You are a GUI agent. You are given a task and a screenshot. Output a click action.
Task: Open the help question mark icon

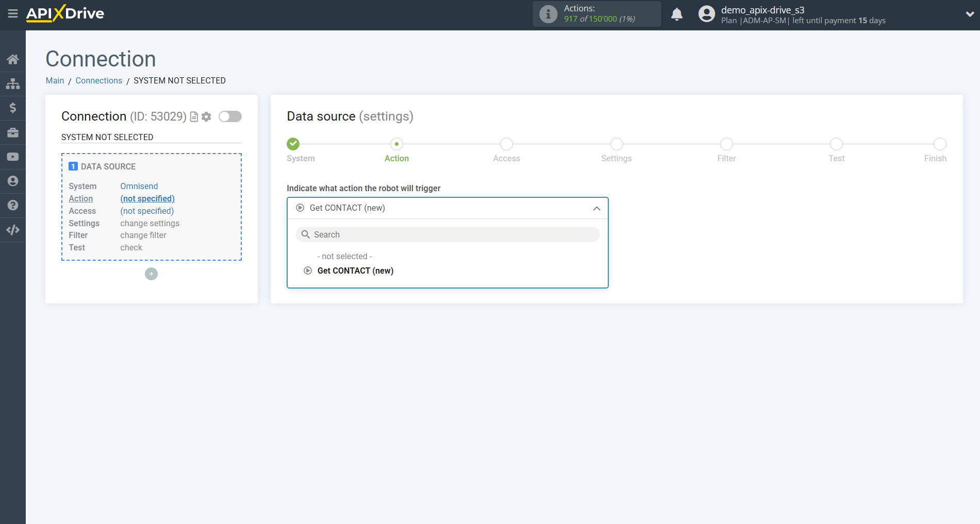[13, 205]
